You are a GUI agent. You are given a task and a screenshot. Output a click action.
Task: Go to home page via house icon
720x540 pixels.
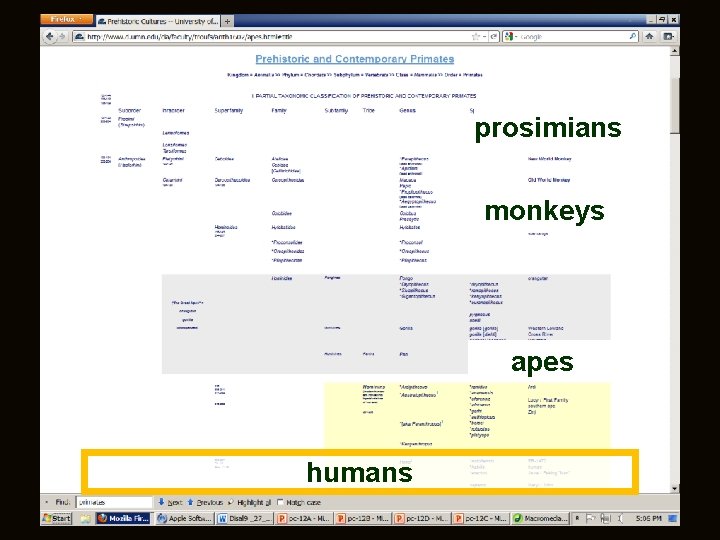[x=649, y=36]
